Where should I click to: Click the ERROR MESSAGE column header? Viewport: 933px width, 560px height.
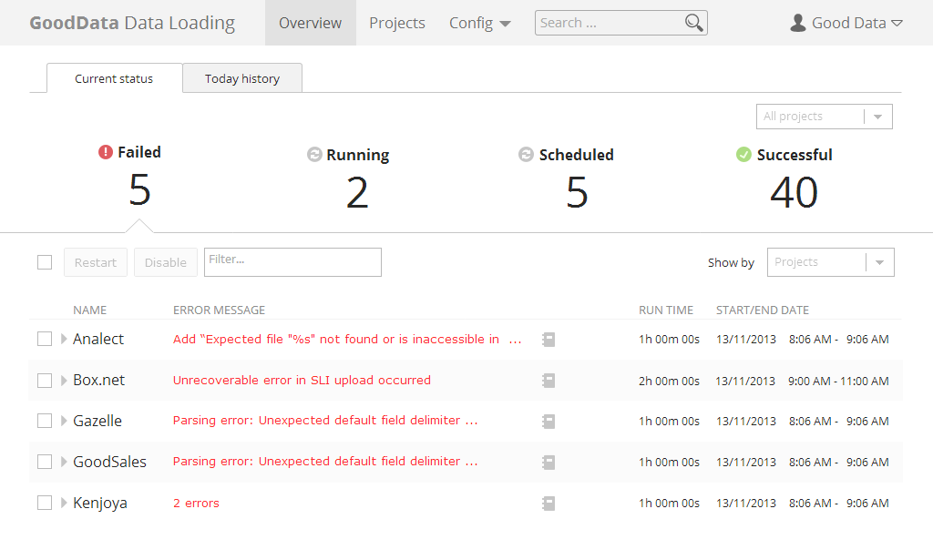point(219,311)
